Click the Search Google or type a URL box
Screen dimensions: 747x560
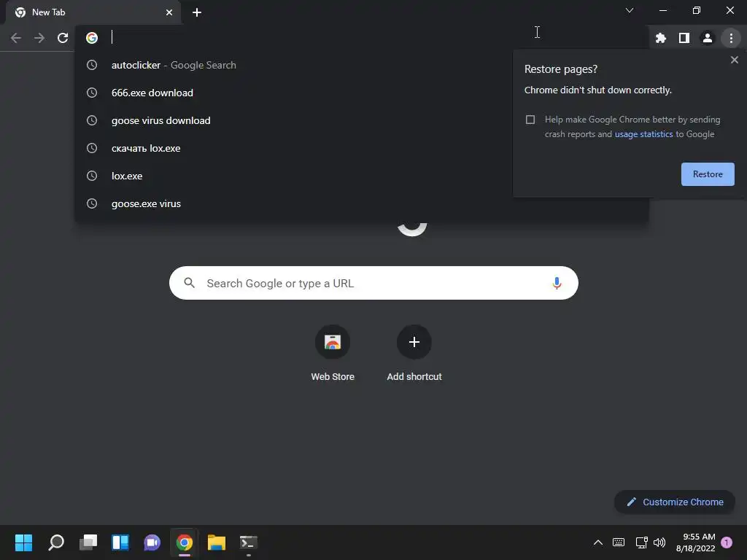tap(373, 284)
